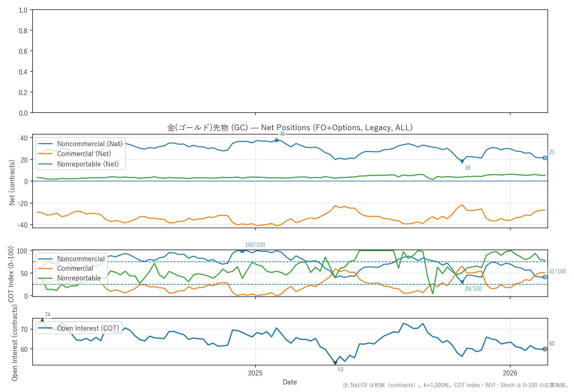Select the Commercial (Net) legend entry
574x392 pixels.
(84, 154)
